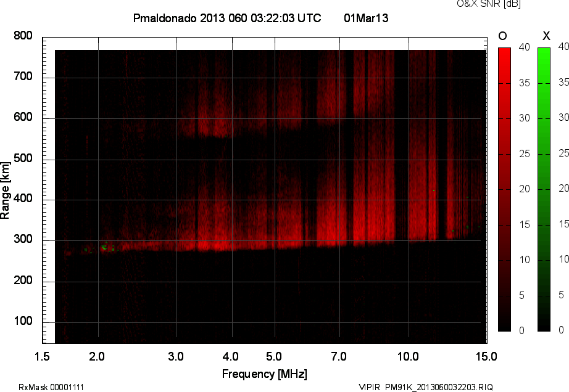
Task: Click the 300 tick on the range axis
Action: pyautogui.click(x=23, y=240)
